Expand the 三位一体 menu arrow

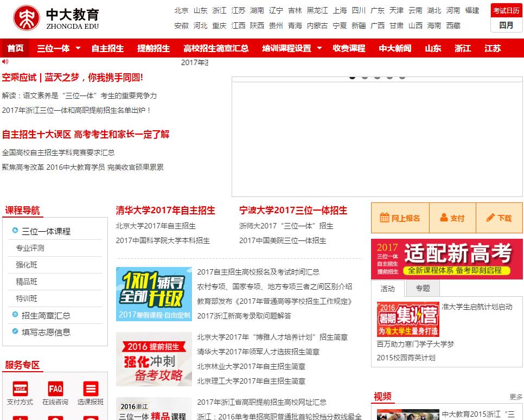tap(78, 48)
